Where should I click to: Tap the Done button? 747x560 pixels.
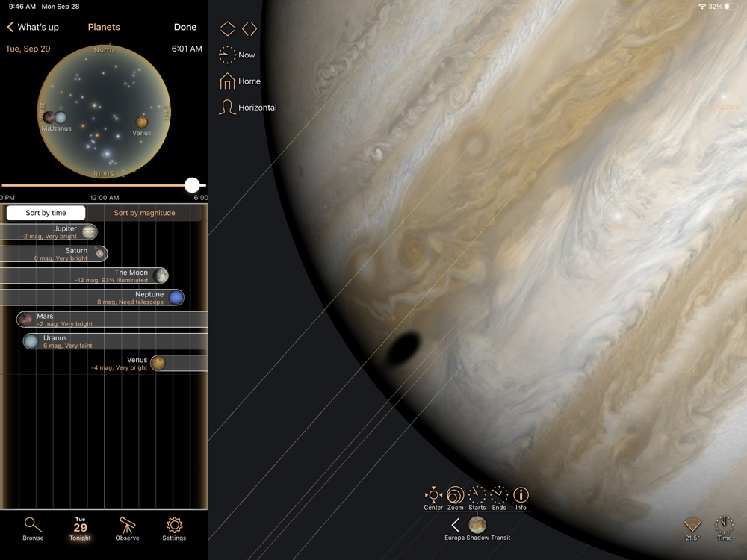[x=185, y=27]
